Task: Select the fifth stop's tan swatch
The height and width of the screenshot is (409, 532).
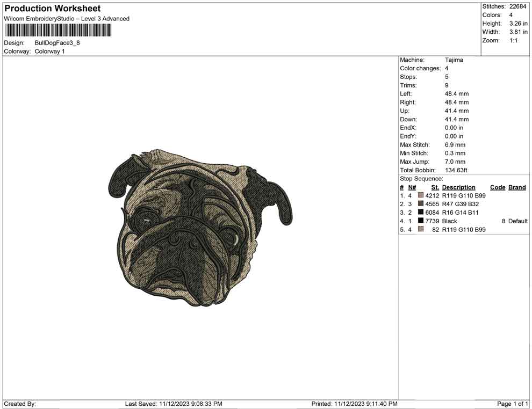Action: pos(421,230)
